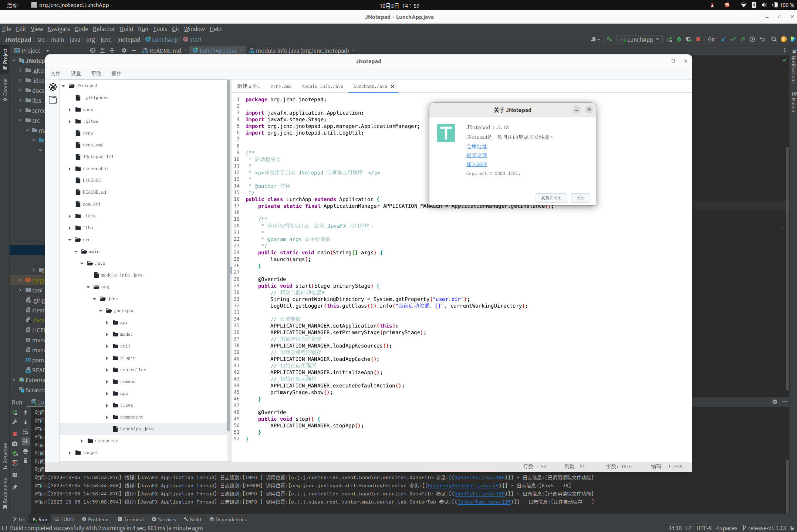The image size is (797, 532).
Task: Switch to module-info.java tab in JNotepad
Action: (x=322, y=86)
